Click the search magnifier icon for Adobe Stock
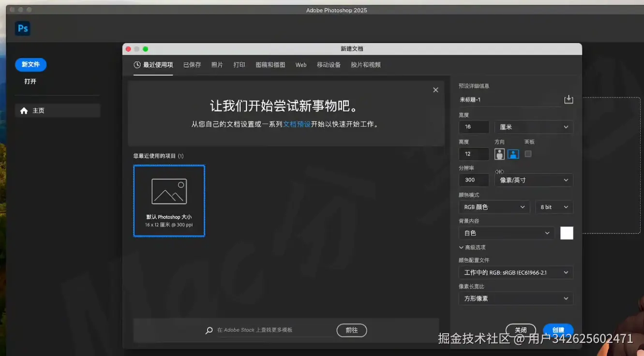Viewport: 644px width, 356px height. (209, 330)
